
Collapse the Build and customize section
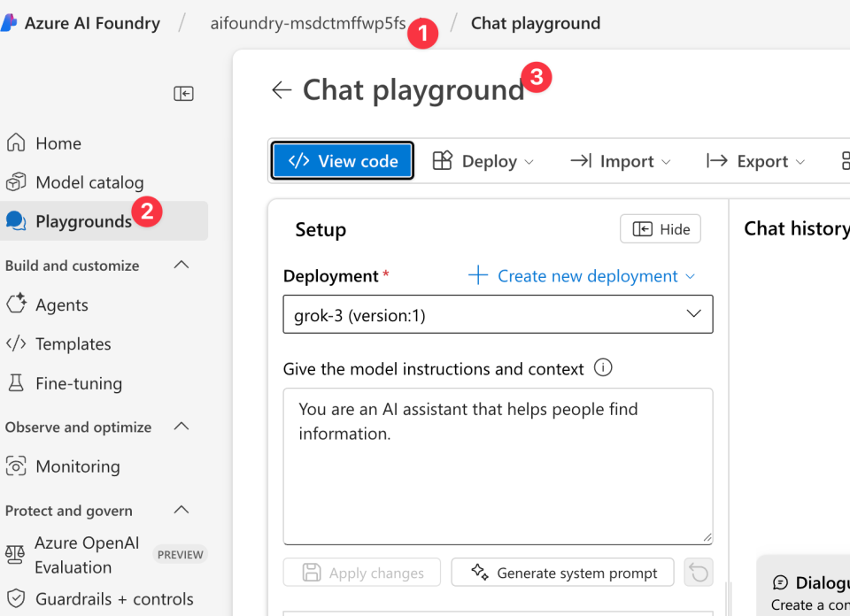coord(182,265)
